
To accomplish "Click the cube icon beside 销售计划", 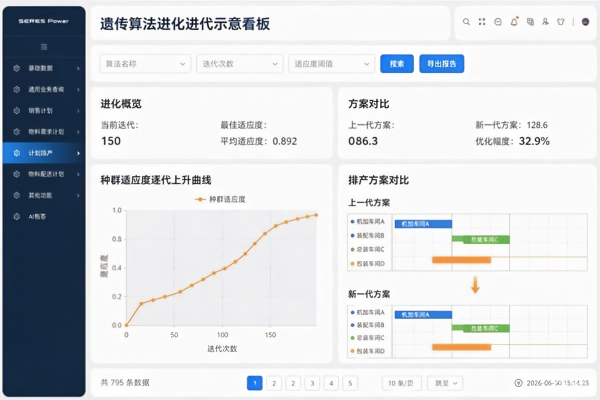I will coord(16,111).
